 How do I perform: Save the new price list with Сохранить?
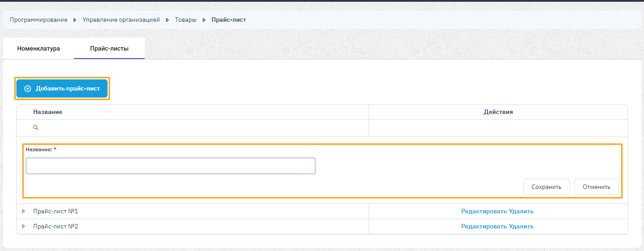[547, 187]
